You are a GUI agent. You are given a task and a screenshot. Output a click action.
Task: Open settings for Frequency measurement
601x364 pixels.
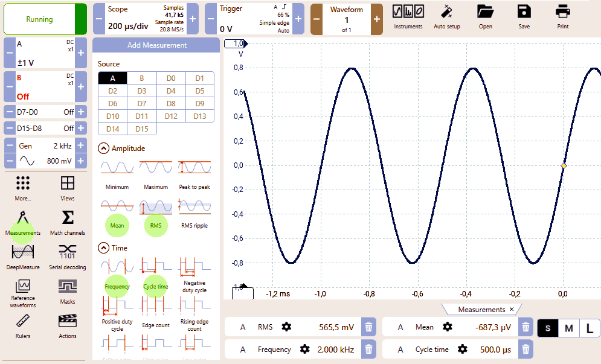point(304,349)
